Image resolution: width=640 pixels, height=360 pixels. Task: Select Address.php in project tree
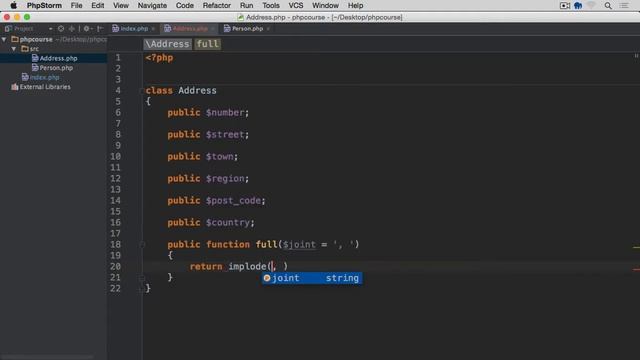[x=53, y=58]
